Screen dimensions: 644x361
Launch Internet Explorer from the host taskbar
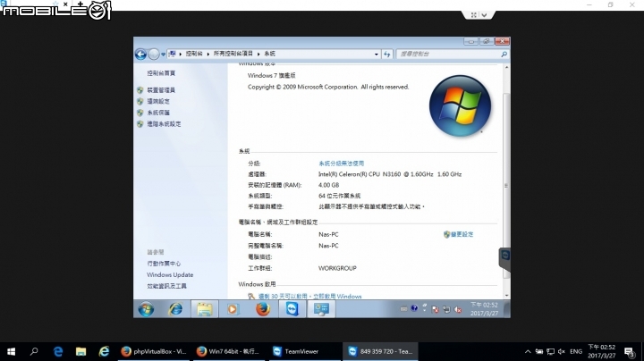pos(104,351)
